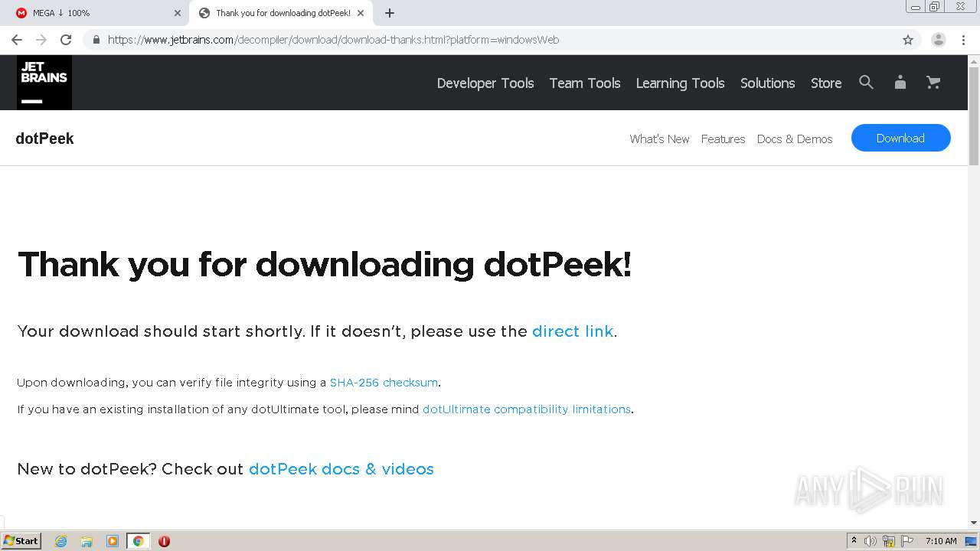Close the MEGA tab
The height and width of the screenshot is (551, 980).
[x=178, y=13]
